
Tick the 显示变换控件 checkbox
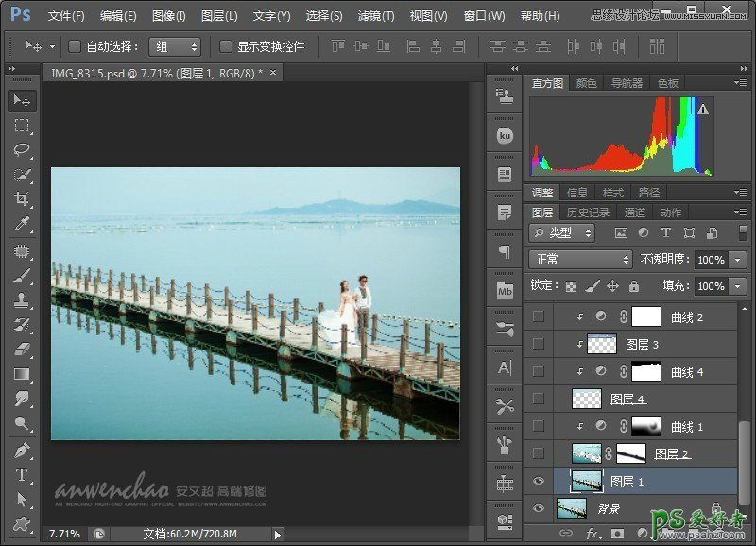[x=226, y=46]
